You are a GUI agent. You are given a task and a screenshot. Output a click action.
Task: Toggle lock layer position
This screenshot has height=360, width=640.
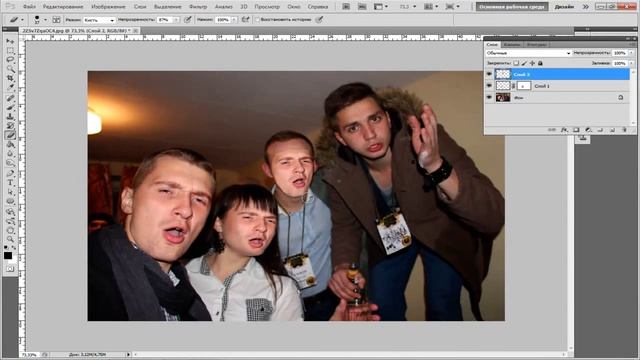[532, 63]
